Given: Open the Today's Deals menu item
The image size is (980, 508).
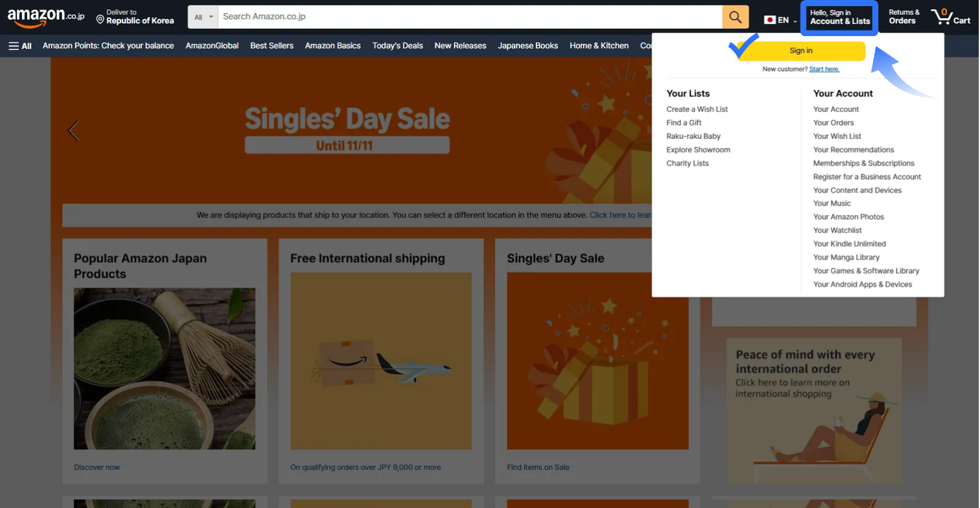Looking at the screenshot, I should (x=398, y=46).
